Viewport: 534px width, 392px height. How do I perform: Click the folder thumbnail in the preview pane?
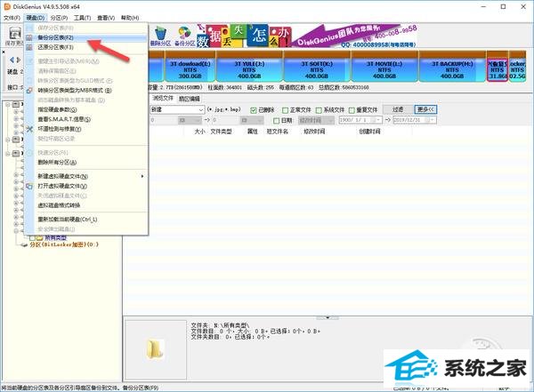pos(156,348)
